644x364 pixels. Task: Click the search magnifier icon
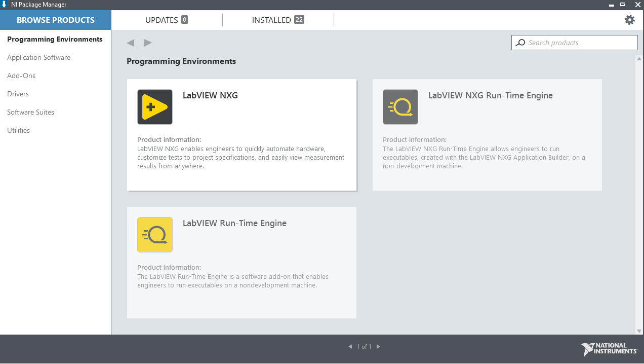coord(520,43)
